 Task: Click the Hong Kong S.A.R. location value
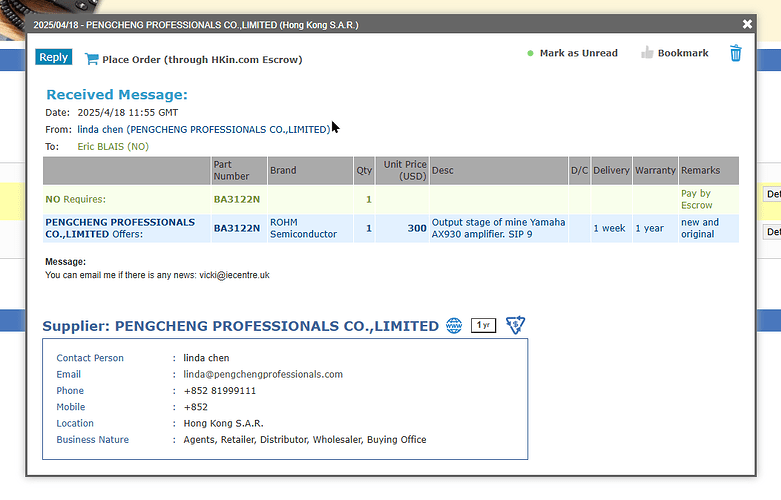(223, 424)
